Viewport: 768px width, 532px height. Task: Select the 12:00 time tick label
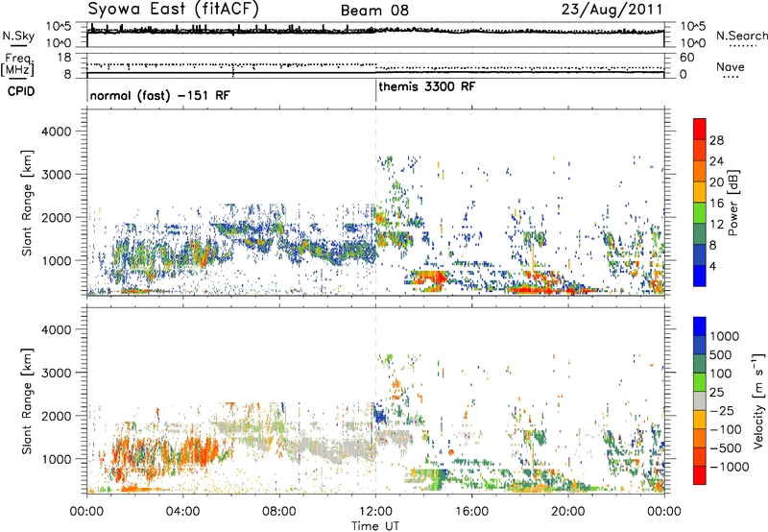click(x=375, y=512)
